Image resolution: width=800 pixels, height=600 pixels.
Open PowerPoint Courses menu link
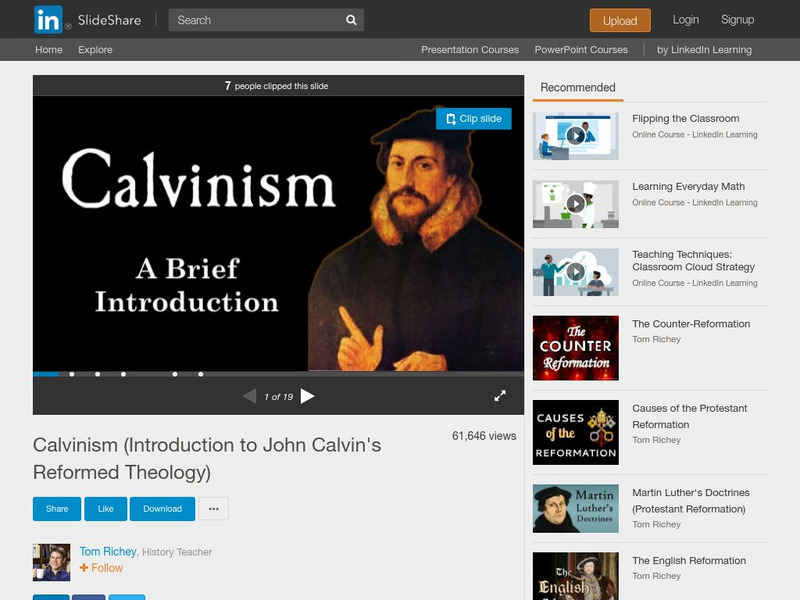click(x=581, y=49)
